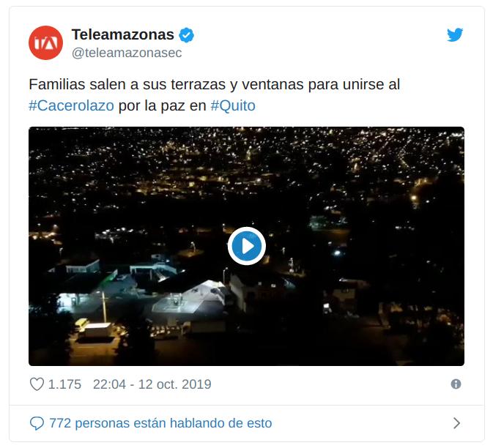Click the speech bubble reply icon

[37, 424]
